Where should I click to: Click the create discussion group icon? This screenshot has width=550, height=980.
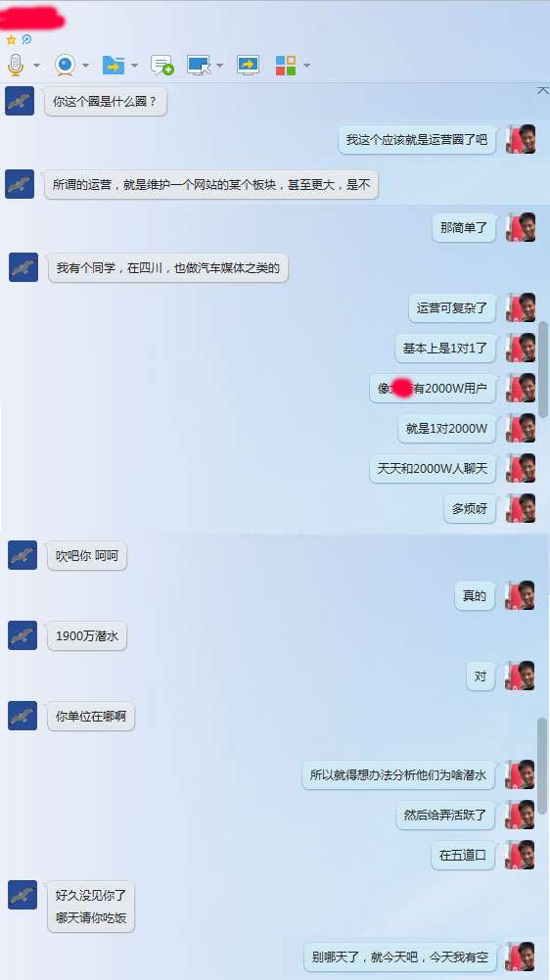[161, 65]
